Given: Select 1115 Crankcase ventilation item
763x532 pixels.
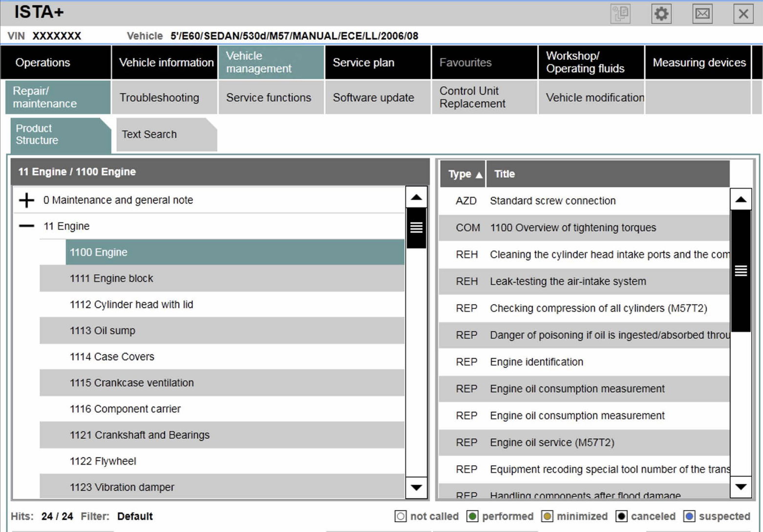Looking at the screenshot, I should [222, 383].
